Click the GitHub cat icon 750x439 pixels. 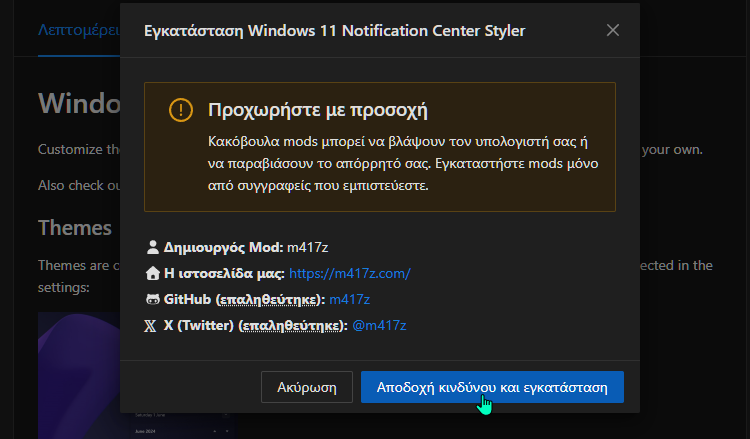[x=153, y=299]
